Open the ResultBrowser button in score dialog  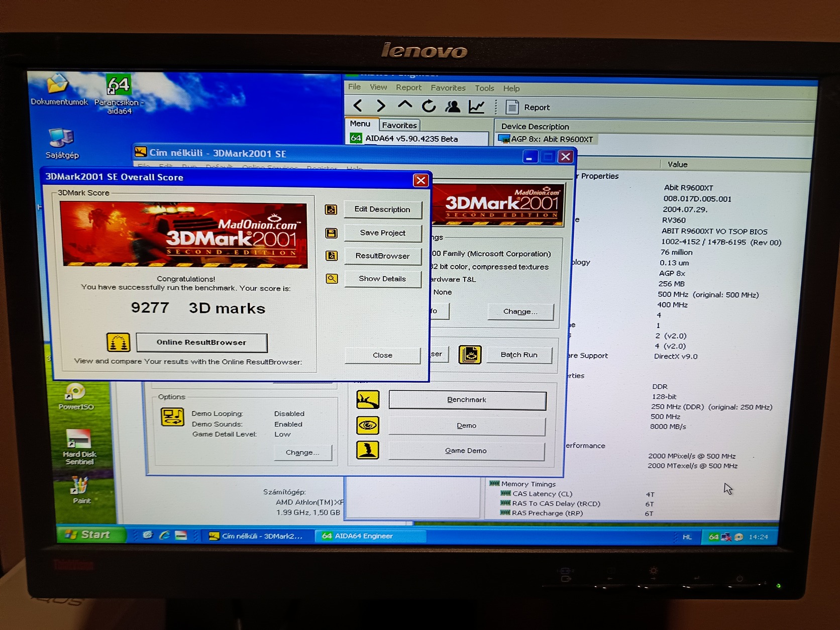coord(382,256)
